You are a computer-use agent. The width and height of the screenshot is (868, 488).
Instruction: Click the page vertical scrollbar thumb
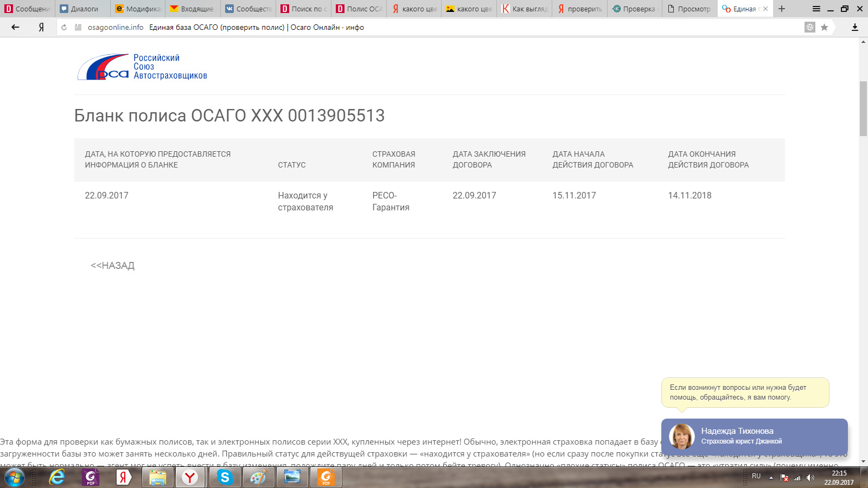(863, 108)
